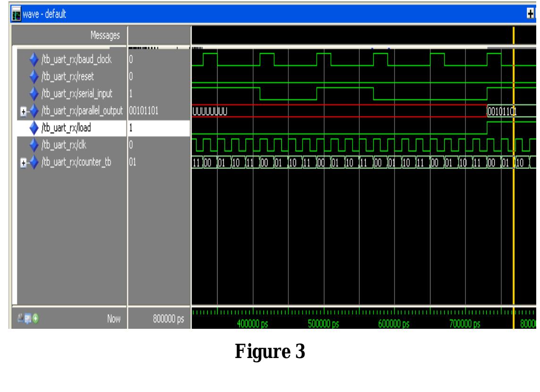Click the blue diamond icon beside counter_tb
Viewport: 540px width, 392px height.
tap(34, 162)
